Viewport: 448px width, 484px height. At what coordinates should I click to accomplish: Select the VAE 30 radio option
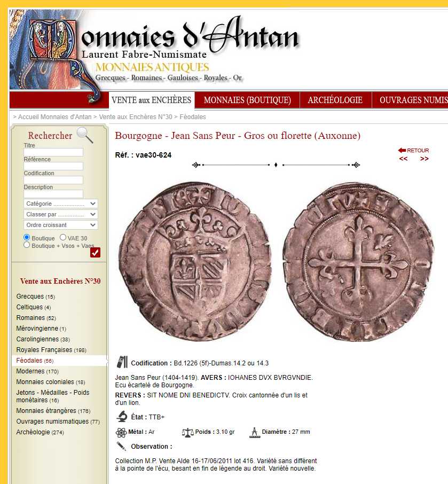tap(63, 237)
